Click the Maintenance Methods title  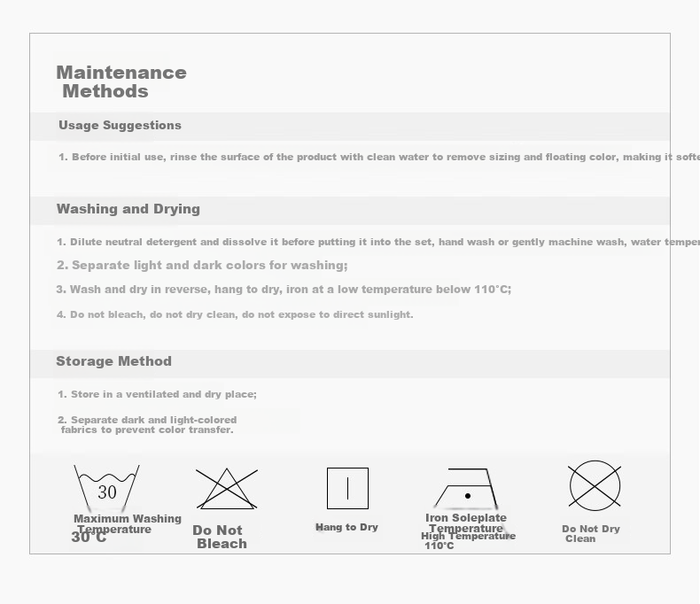tap(121, 81)
